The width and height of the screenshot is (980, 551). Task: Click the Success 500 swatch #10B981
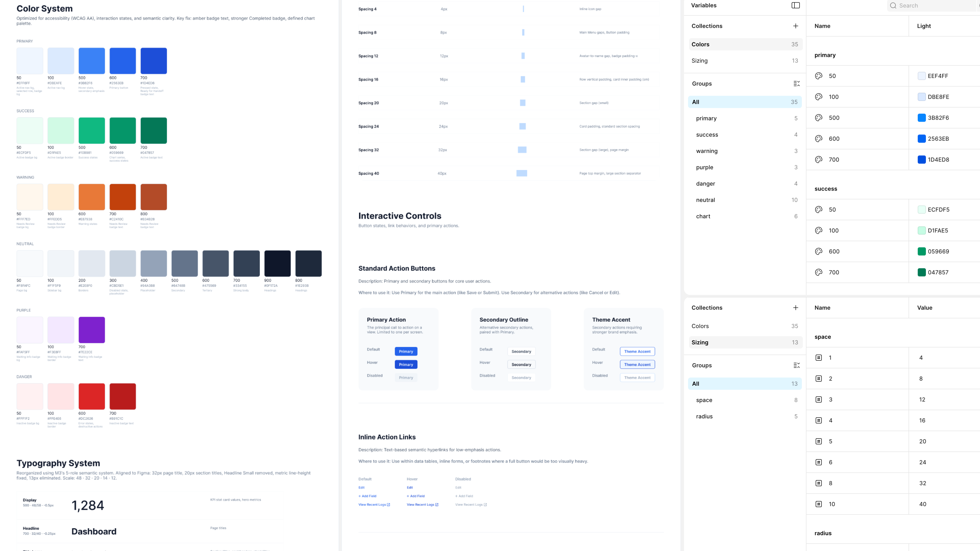click(92, 130)
